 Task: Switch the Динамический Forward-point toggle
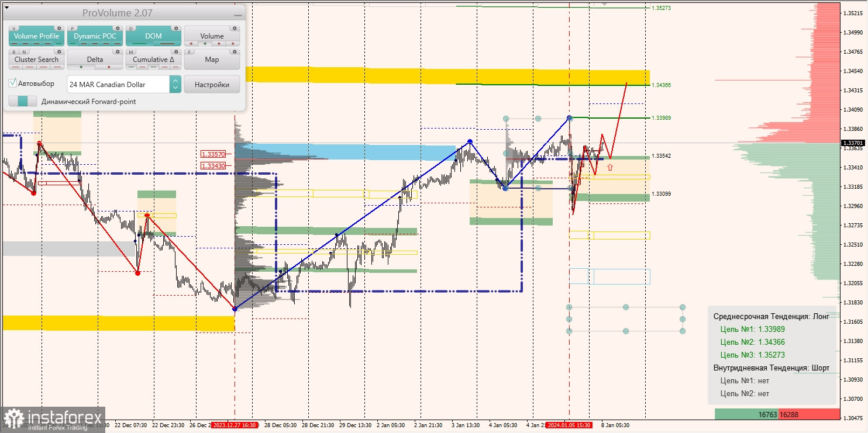22,101
